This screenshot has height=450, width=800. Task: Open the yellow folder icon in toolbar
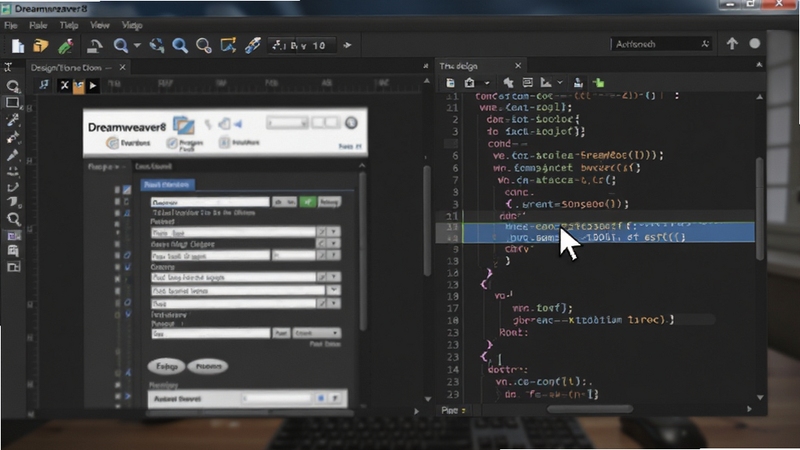click(x=40, y=46)
